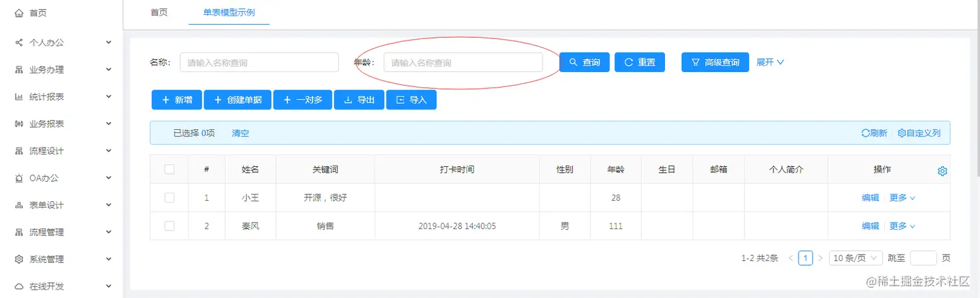Screen dimensions: 980x298
Task: Go to previous page arrow in pagination
Action: click(x=791, y=258)
